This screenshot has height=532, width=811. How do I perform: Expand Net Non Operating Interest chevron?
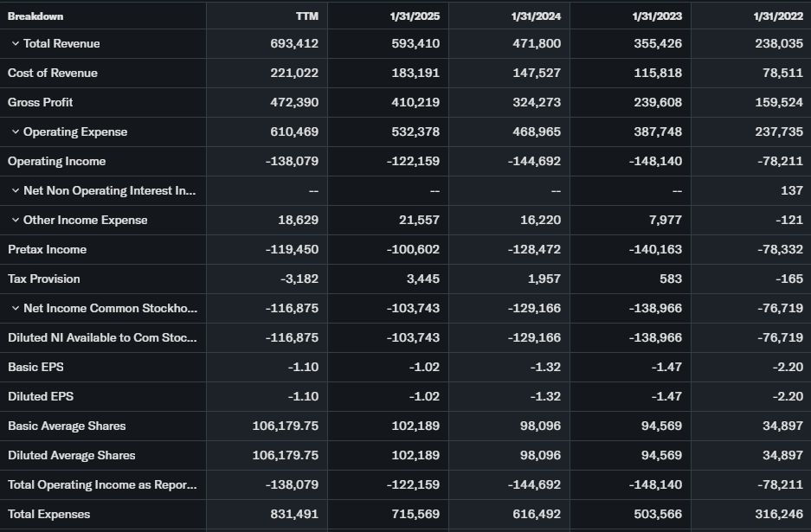pos(16,191)
